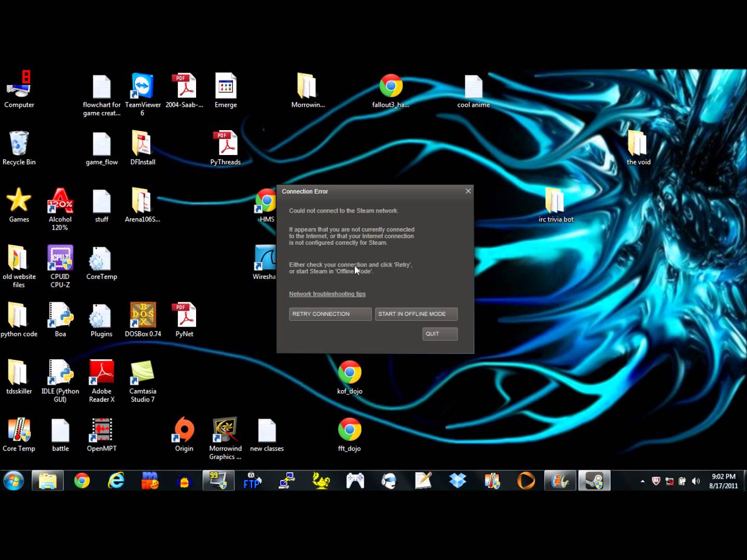This screenshot has width=747, height=560.
Task: Select the 'the void' folder
Action: tap(638, 148)
